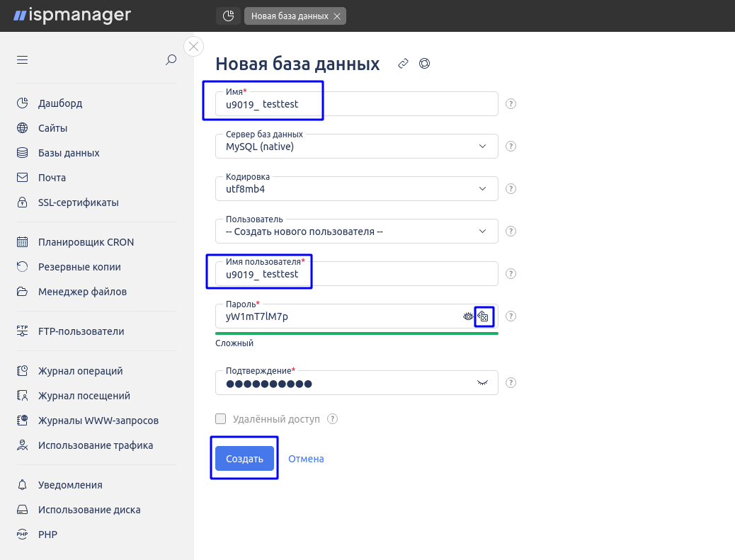Show help for Кодировка field
735x560 pixels.
pyautogui.click(x=511, y=189)
